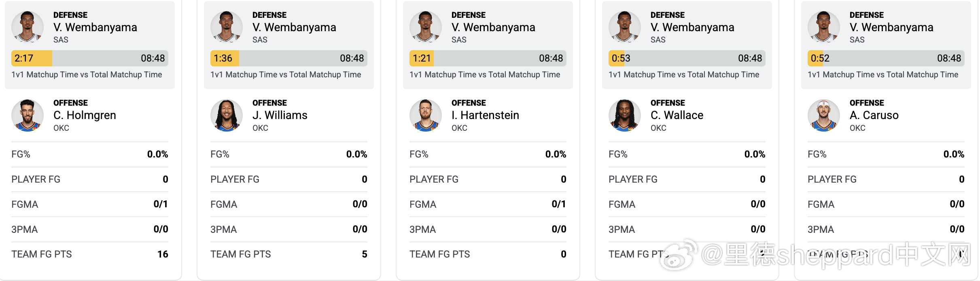Click Wembanyama's headshot in the 0:52 matchup card

click(824, 27)
